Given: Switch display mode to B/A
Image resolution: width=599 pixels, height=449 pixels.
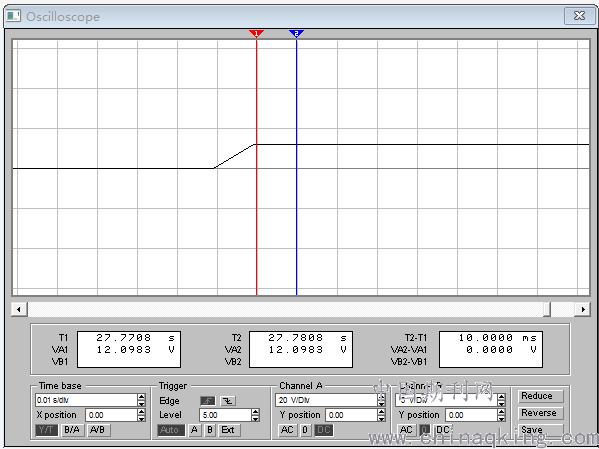Looking at the screenshot, I should (x=72, y=430).
